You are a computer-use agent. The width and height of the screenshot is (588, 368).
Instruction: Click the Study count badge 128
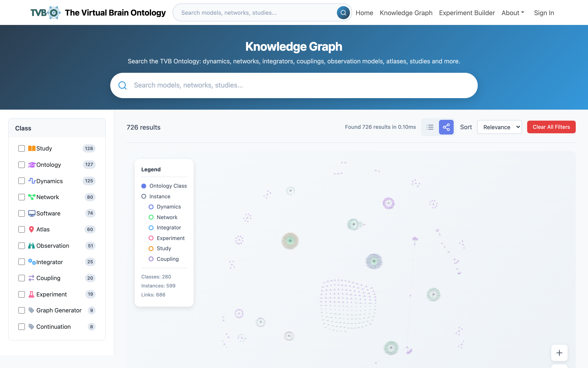[x=89, y=148]
